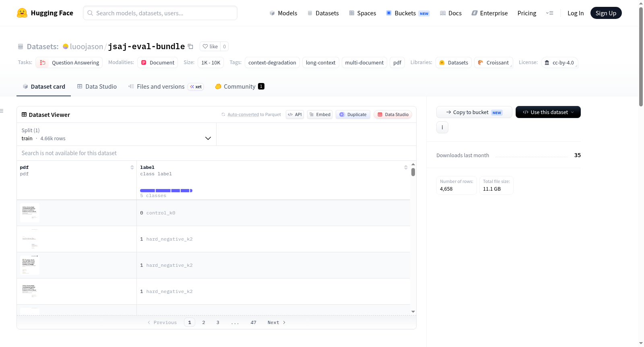Open Buckets in top navigation
The image size is (644, 347).
coord(408,13)
